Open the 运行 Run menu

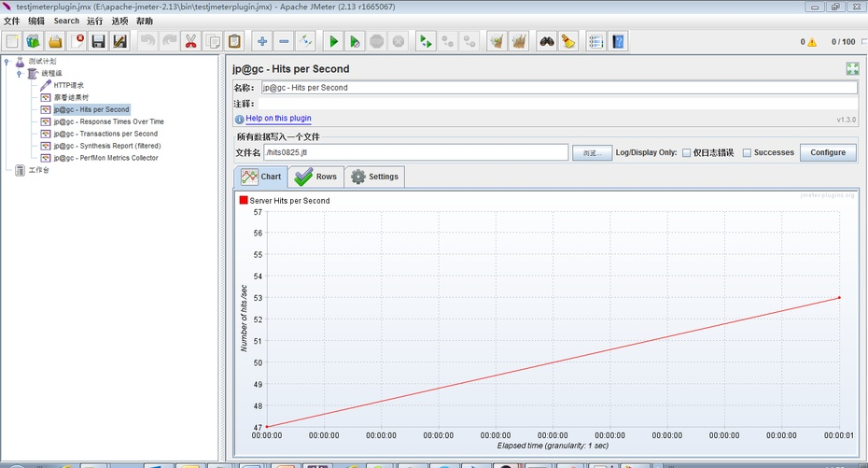[x=95, y=21]
